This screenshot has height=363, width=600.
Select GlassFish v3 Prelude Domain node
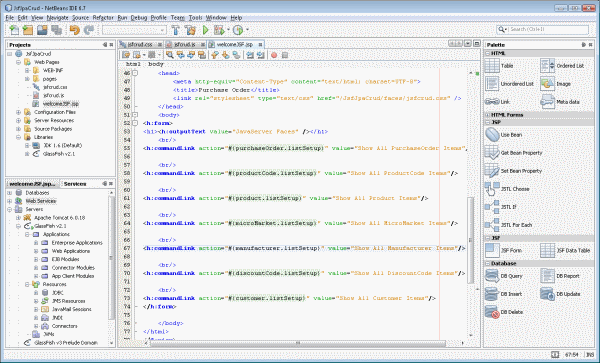pyautogui.click(x=66, y=343)
